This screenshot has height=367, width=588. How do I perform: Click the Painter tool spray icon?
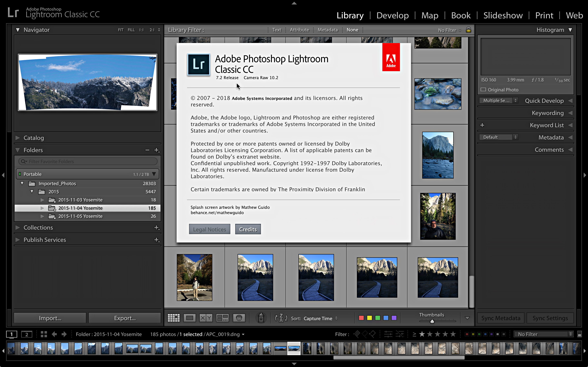tap(261, 317)
